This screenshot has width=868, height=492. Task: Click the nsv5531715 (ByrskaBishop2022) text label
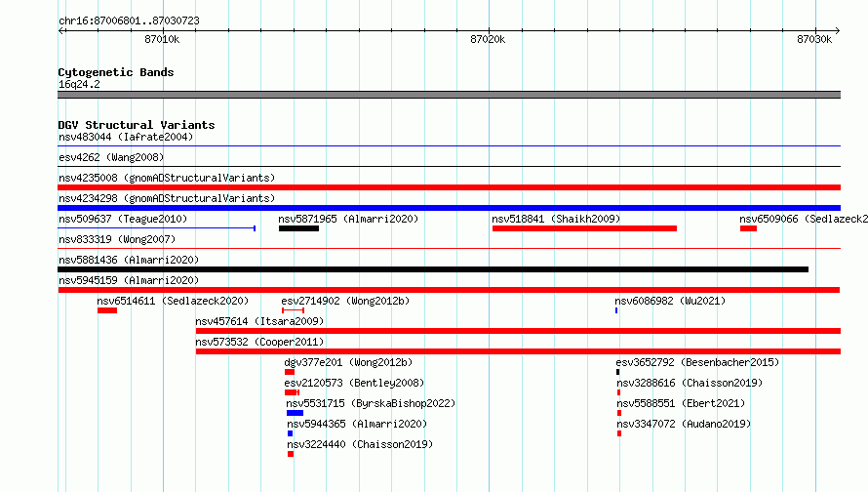(371, 403)
